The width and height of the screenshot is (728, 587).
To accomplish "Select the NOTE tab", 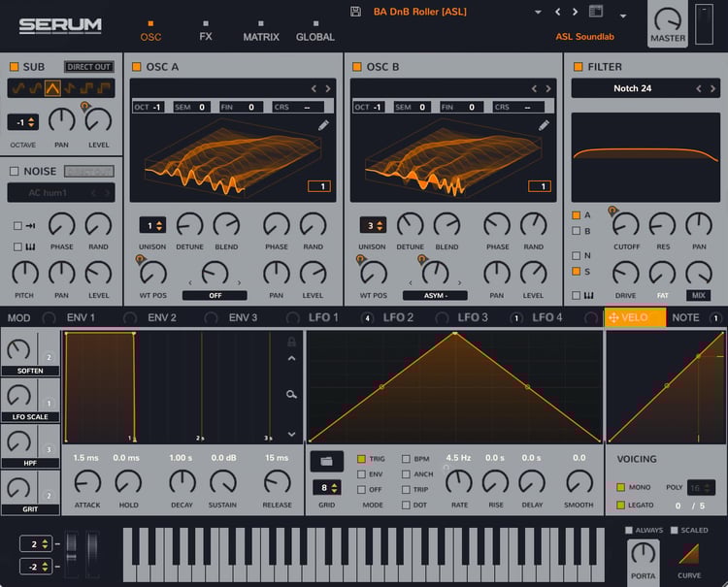I will (x=685, y=318).
